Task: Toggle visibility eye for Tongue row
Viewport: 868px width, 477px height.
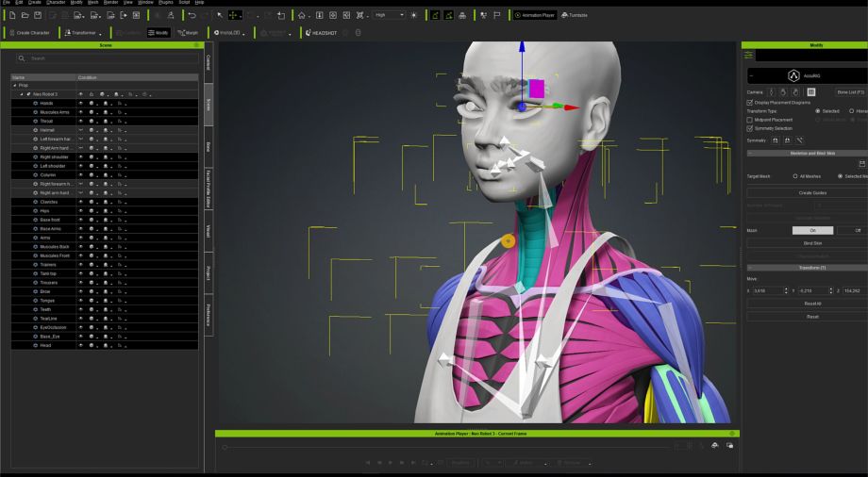Action: (81, 301)
